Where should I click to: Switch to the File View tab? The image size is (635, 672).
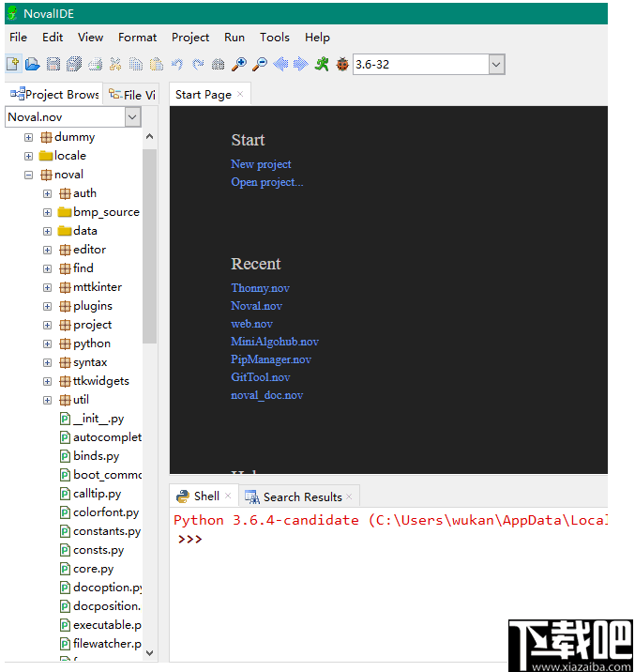pos(132,95)
